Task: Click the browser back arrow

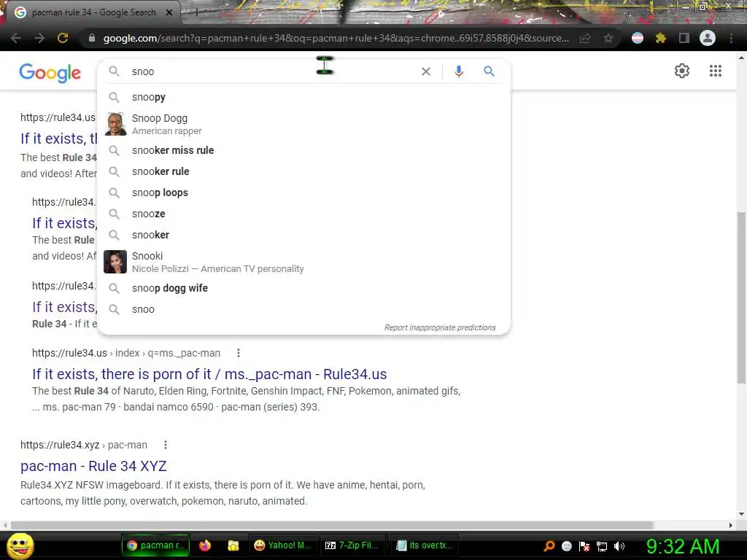Action: 16,38
